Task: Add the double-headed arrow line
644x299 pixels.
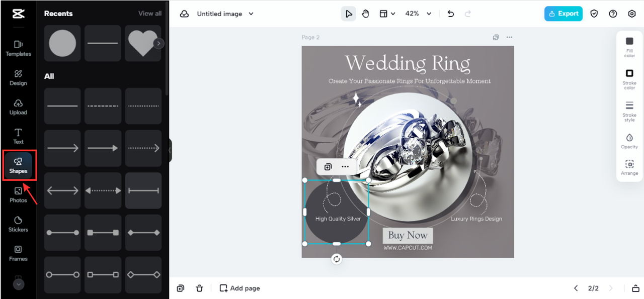Action: [x=62, y=190]
